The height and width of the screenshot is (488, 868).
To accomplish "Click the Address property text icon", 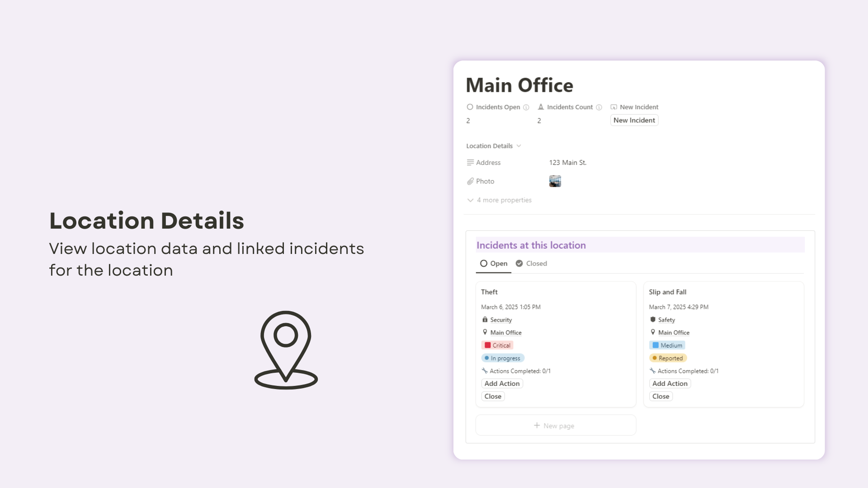I will pos(470,162).
